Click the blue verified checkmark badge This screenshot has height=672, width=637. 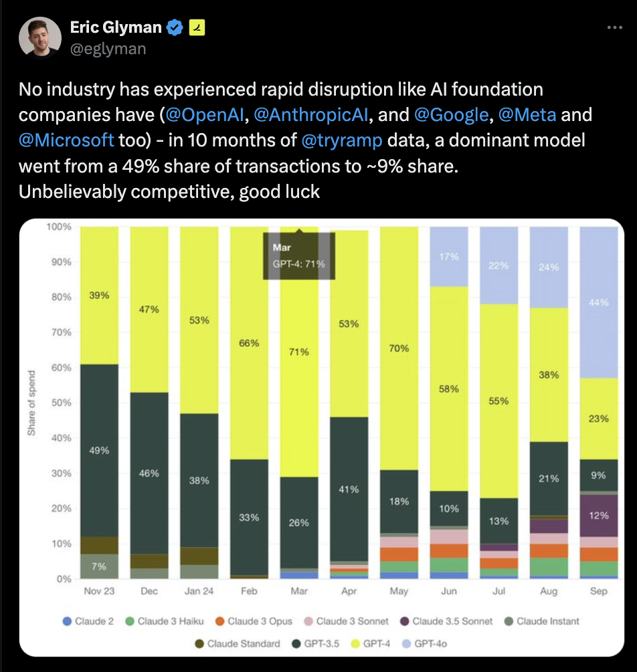[x=175, y=27]
